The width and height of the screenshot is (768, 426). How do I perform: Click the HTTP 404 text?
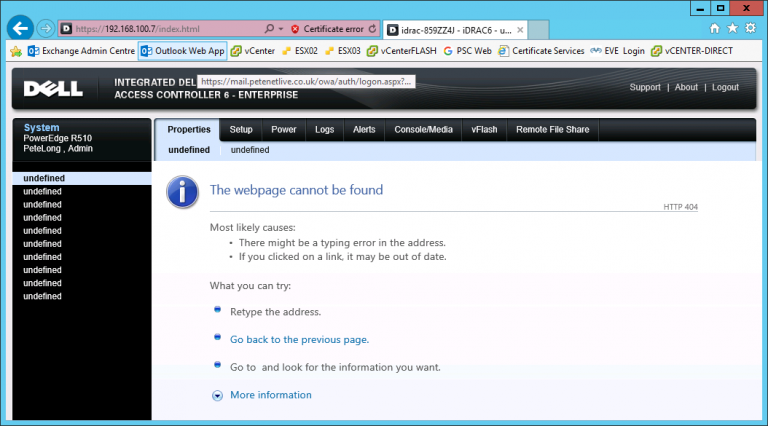tap(680, 207)
